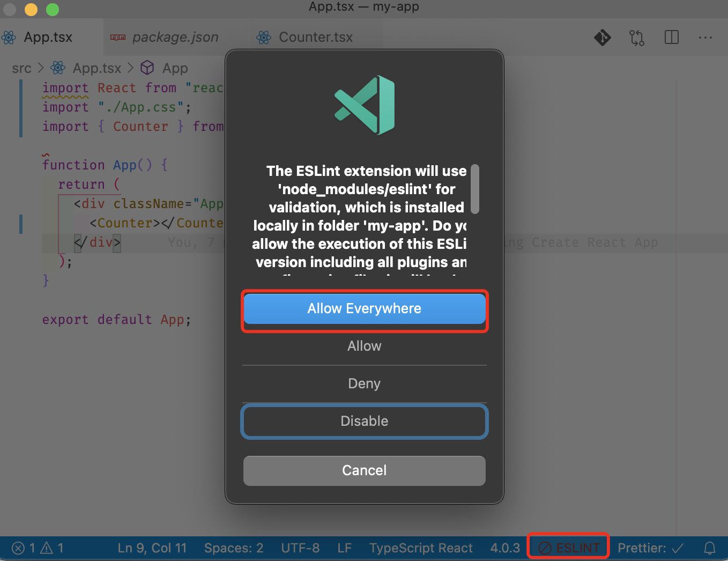Screen dimensions: 728x561
Task: Select Deny in the ESLint dialog
Action: [x=365, y=383]
